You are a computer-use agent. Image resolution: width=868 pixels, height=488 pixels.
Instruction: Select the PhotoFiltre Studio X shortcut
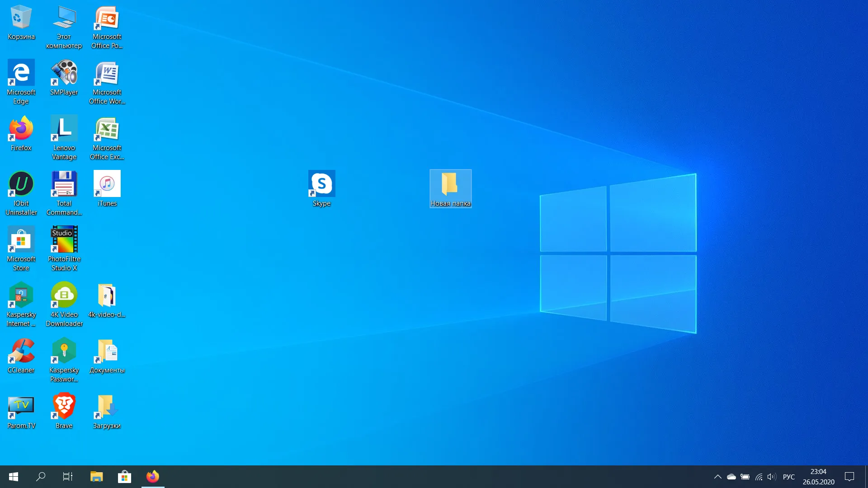click(x=64, y=249)
